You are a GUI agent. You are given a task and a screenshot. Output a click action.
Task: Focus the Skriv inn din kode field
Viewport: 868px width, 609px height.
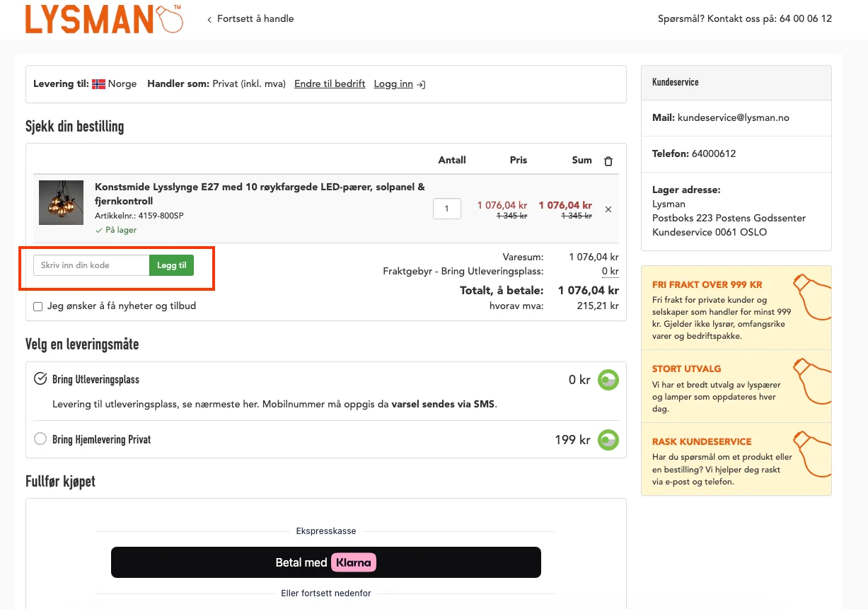pyautogui.click(x=91, y=265)
